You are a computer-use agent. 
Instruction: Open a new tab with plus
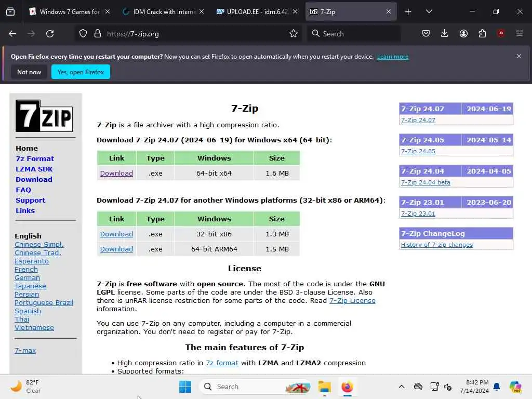click(x=408, y=12)
